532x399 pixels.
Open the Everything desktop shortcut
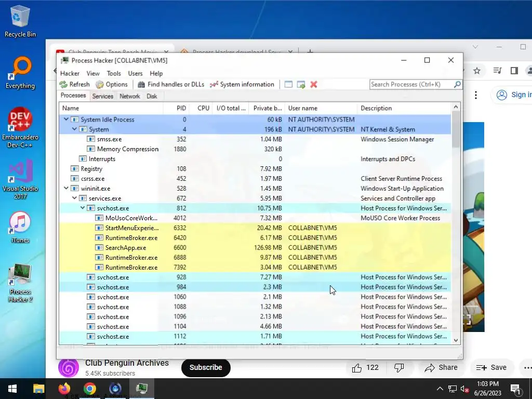(20, 73)
